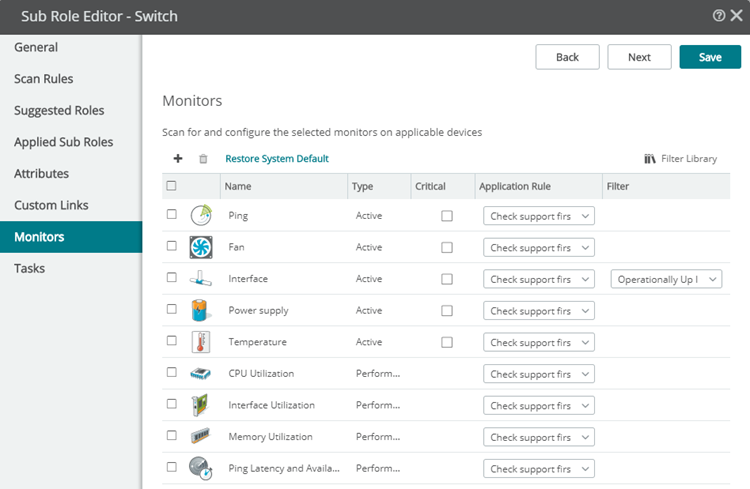Screen dimensions: 750x489
Task: Click the Next button
Action: coord(640,57)
